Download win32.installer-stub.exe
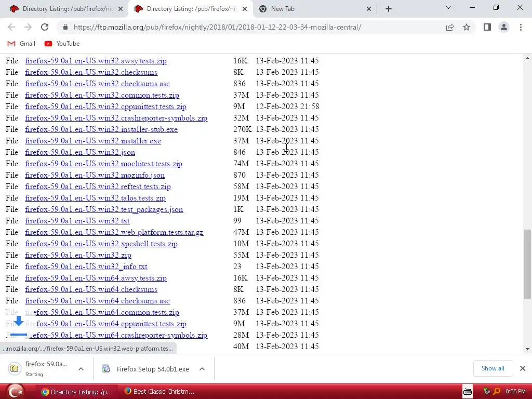 (101, 129)
